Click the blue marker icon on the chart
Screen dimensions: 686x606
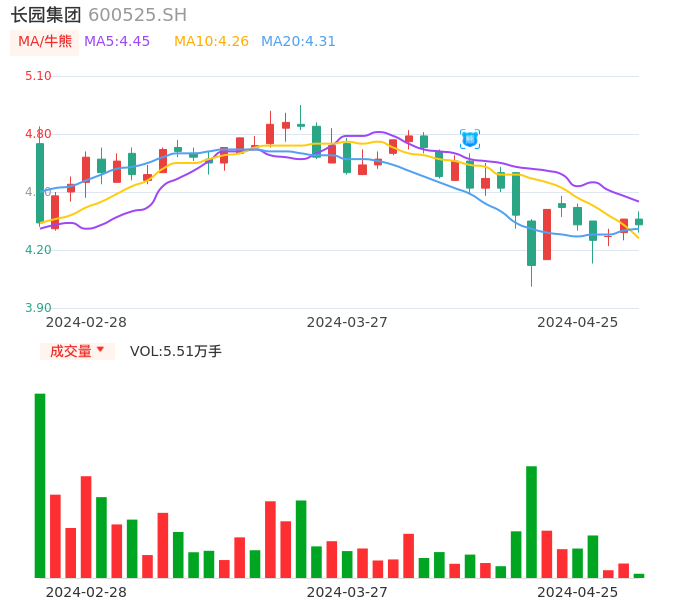tap(470, 139)
